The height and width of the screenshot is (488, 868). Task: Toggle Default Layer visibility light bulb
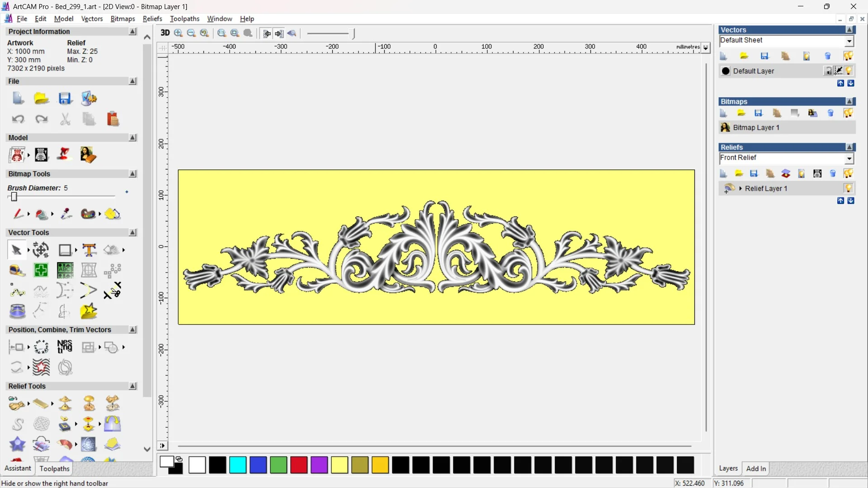(x=849, y=71)
